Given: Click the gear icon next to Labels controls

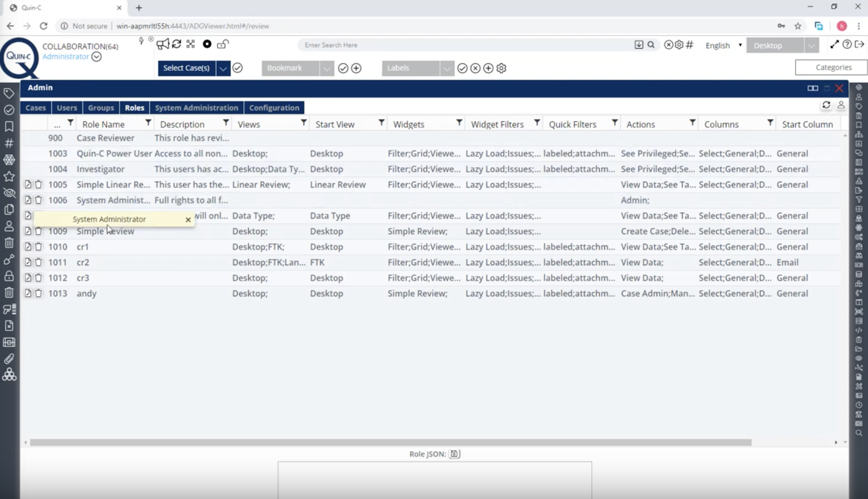Looking at the screenshot, I should 501,68.
